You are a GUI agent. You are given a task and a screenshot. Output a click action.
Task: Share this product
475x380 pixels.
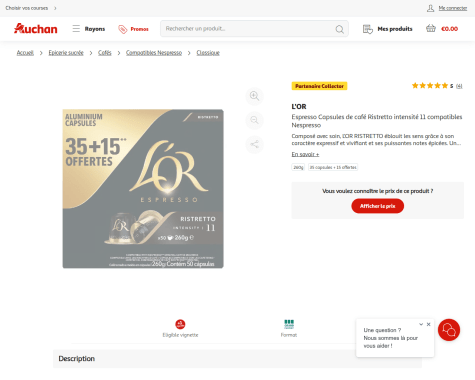coord(254,144)
